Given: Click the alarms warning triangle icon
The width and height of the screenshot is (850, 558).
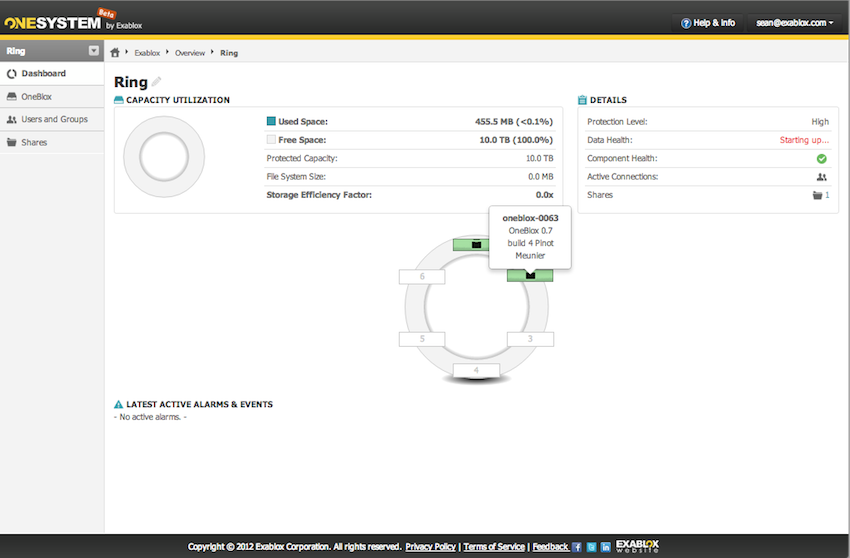Looking at the screenshot, I should [x=119, y=404].
